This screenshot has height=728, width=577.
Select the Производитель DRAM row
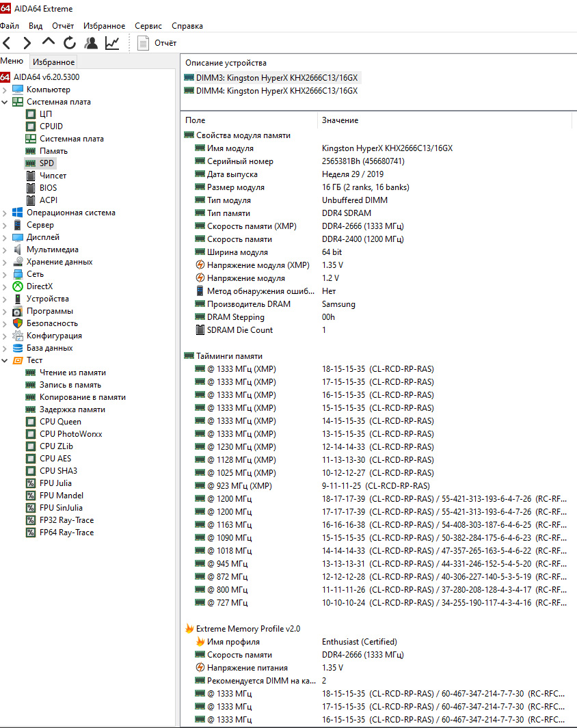(x=378, y=304)
